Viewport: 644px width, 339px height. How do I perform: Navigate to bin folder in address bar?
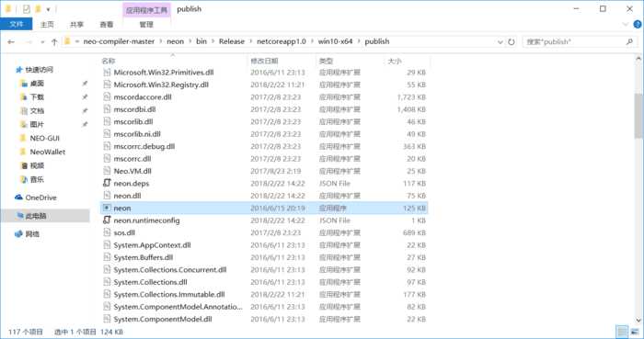tap(201, 42)
